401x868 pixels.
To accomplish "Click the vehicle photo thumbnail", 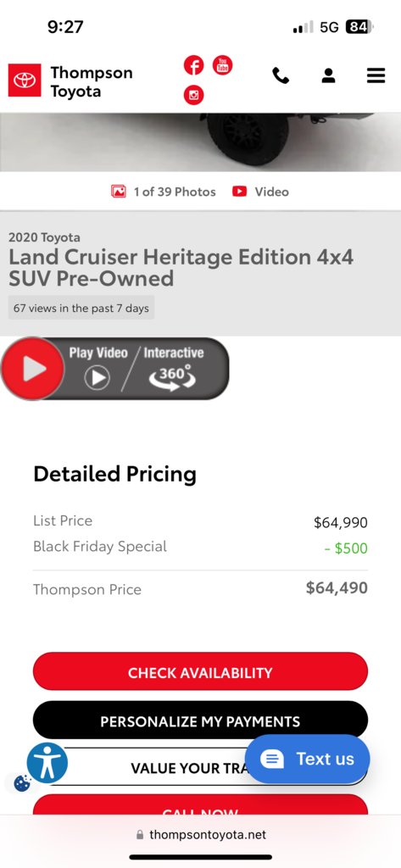I will click(x=200, y=142).
